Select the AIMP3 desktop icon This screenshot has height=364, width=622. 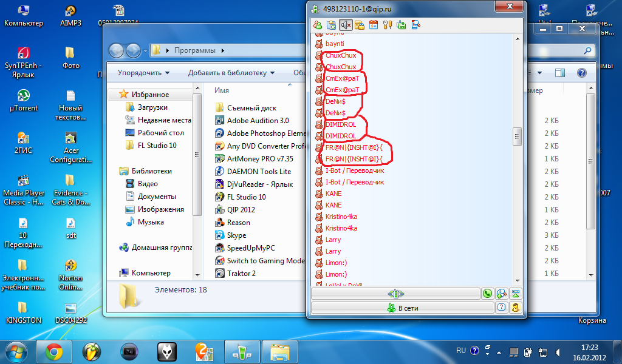pyautogui.click(x=70, y=16)
